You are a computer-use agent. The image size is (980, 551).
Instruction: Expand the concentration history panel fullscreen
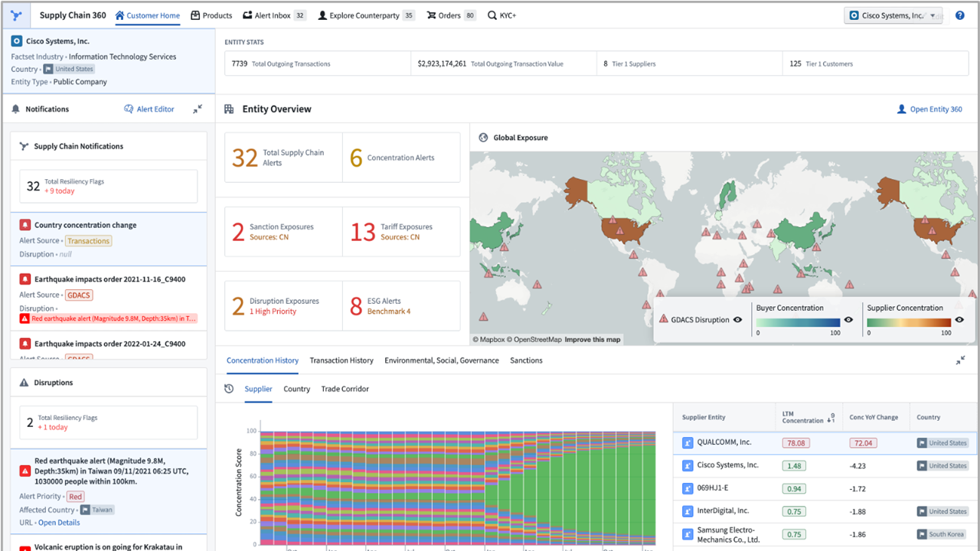[961, 360]
